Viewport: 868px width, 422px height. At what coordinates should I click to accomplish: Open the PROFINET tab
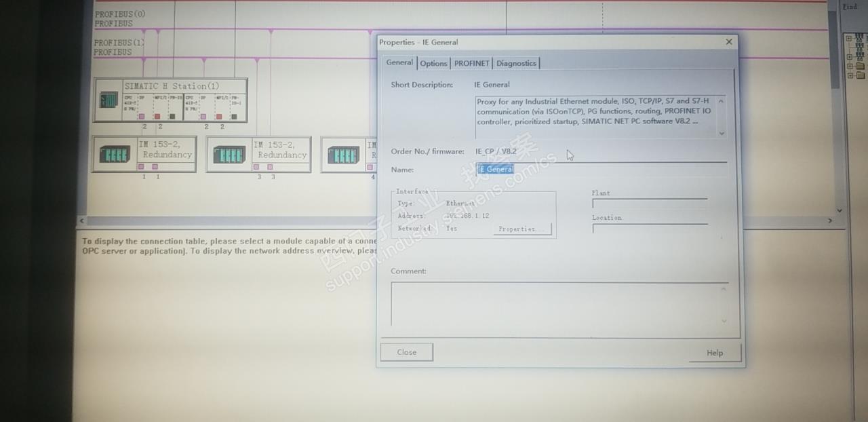click(x=471, y=63)
